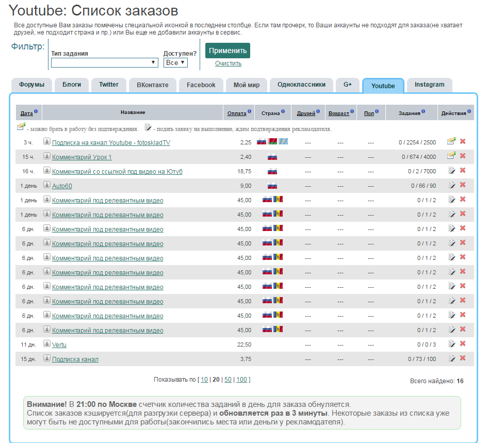Show 50 orders per page

tap(228, 380)
